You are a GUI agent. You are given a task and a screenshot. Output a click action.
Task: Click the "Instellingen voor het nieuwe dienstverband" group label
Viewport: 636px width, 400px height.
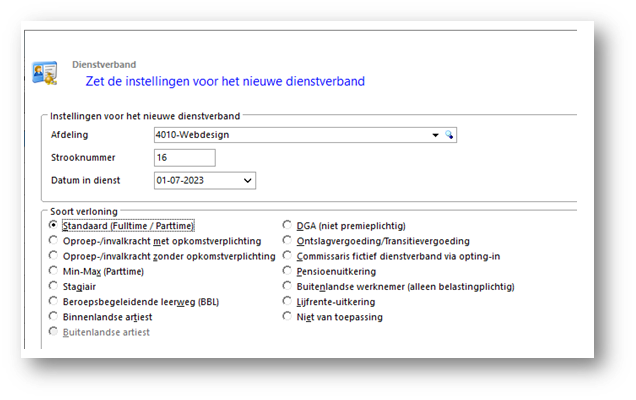pyautogui.click(x=145, y=116)
